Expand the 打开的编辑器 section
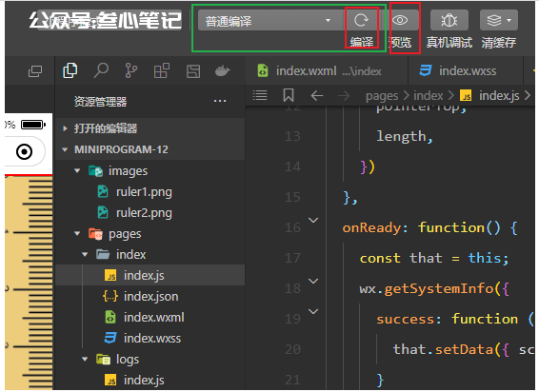The height and width of the screenshot is (392, 539). point(150,128)
